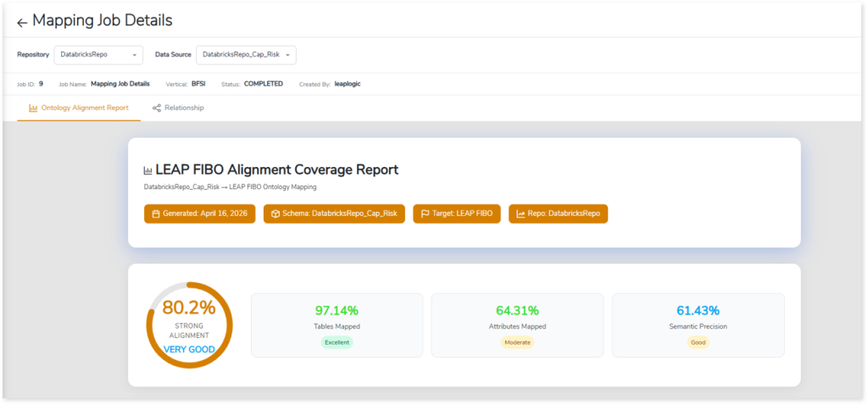Expand the DatabricksRepo_Cap_Risk dropdown arrow
This screenshot has height=405, width=868.
[x=288, y=55]
